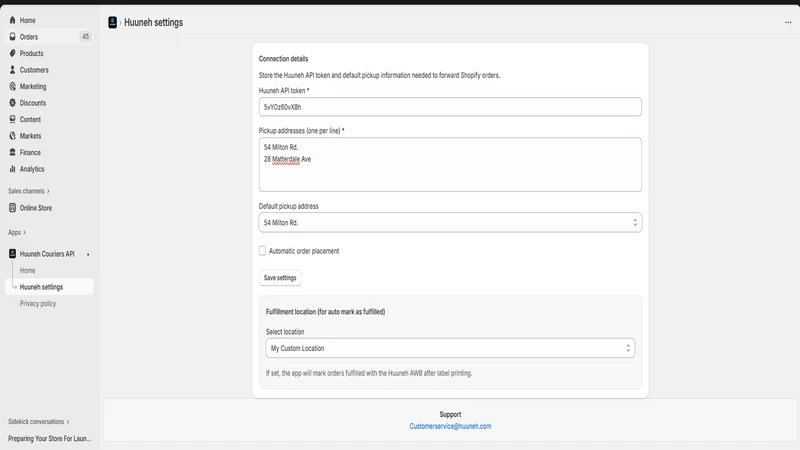Click the Customers person icon

(12, 70)
